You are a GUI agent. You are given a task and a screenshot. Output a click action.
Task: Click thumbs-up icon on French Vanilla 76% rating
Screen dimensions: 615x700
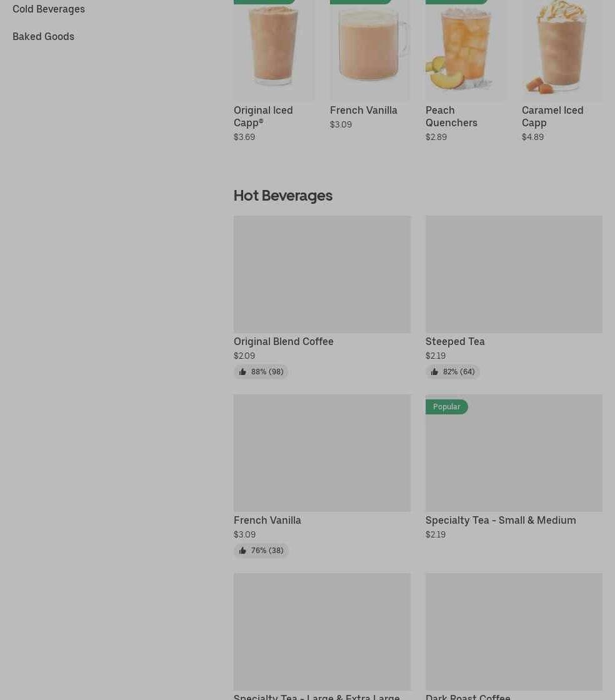(x=242, y=551)
